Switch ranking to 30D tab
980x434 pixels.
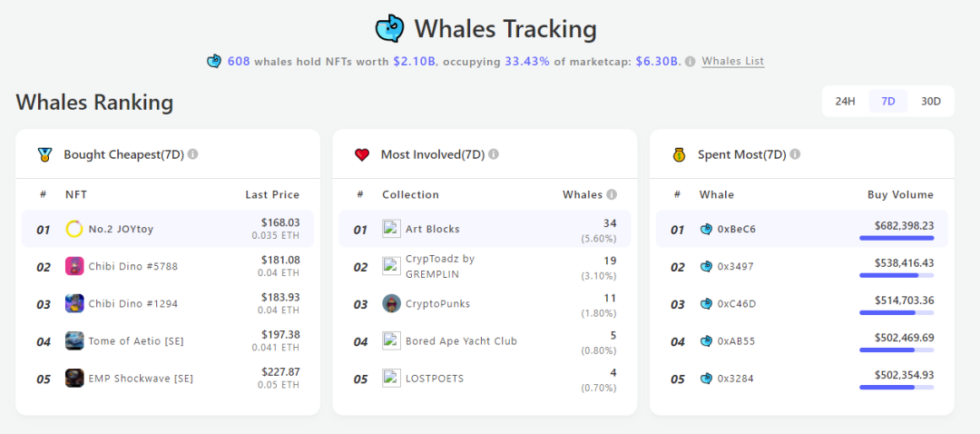(x=931, y=102)
